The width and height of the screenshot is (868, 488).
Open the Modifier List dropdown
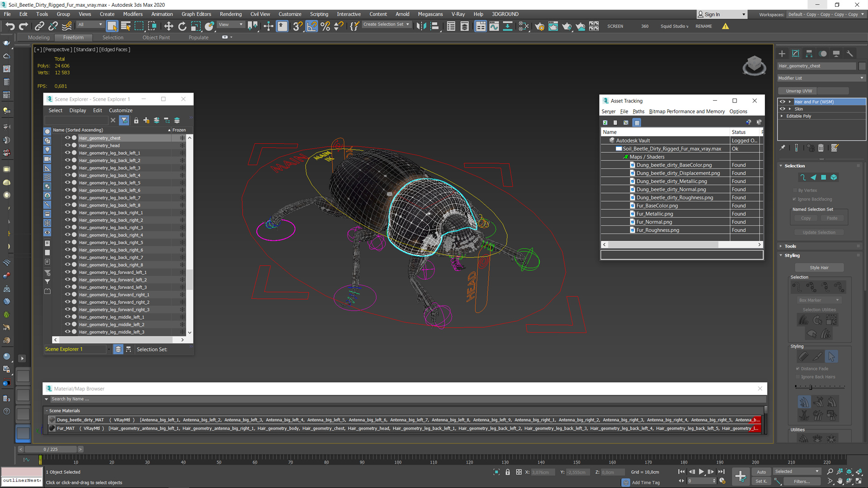[x=821, y=78]
